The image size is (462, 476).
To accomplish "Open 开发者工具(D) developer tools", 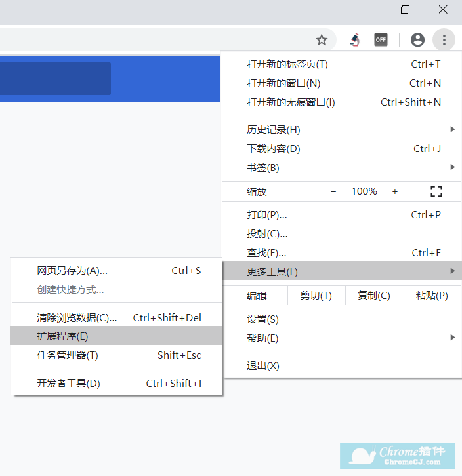I will pyautogui.click(x=116, y=384).
